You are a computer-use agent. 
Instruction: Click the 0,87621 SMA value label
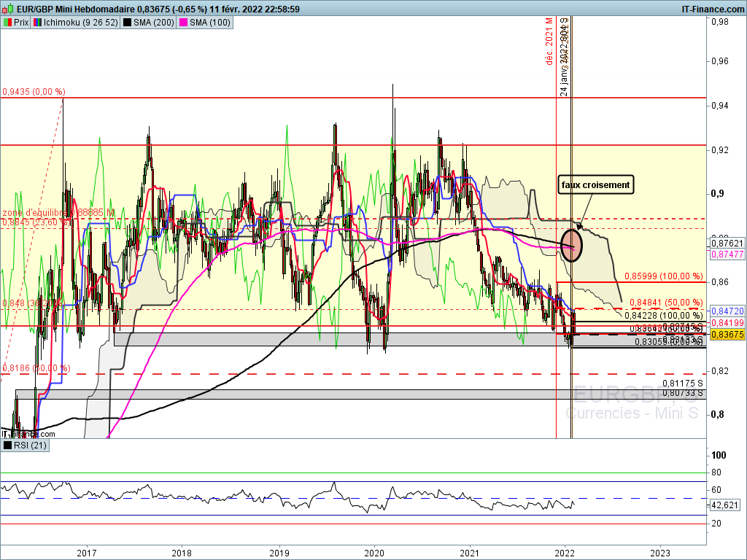click(725, 243)
